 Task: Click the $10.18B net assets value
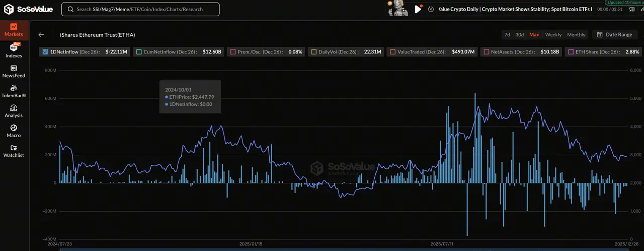550,51
